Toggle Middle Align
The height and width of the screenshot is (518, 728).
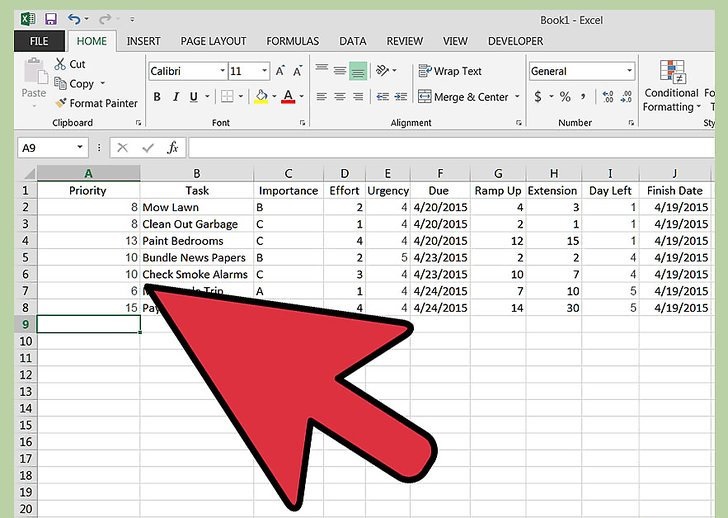pyautogui.click(x=340, y=70)
